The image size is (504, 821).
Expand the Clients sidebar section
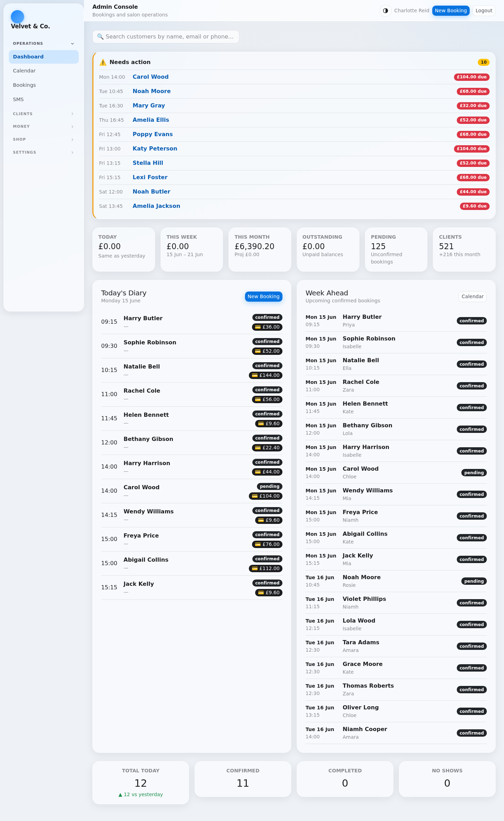click(44, 114)
